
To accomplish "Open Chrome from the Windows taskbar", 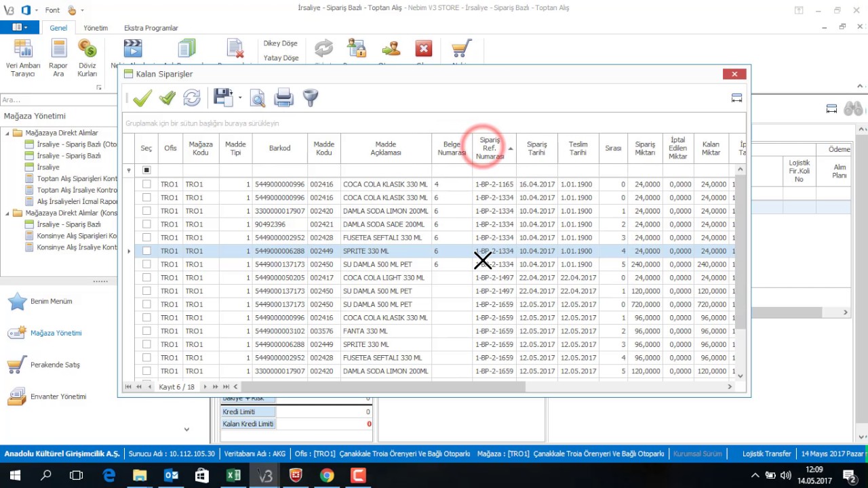I will 327,476.
